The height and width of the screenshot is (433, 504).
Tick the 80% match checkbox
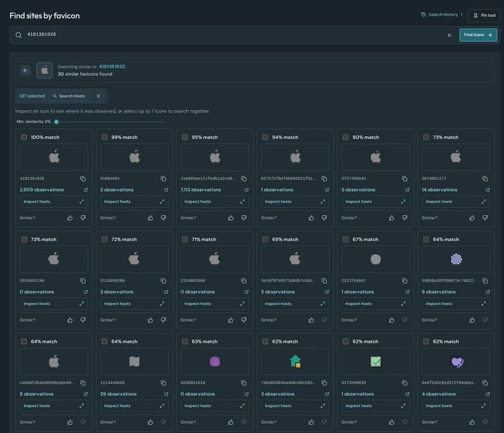click(x=345, y=137)
